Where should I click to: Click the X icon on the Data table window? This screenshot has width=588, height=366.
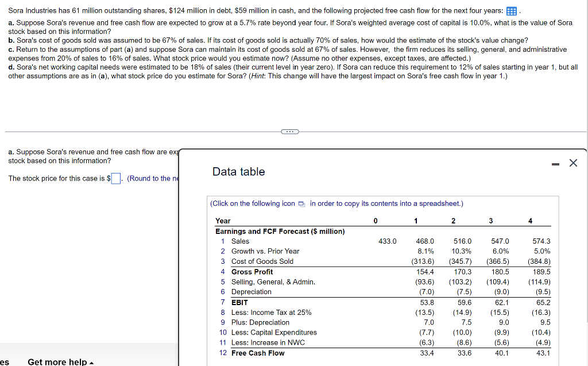[x=572, y=163]
